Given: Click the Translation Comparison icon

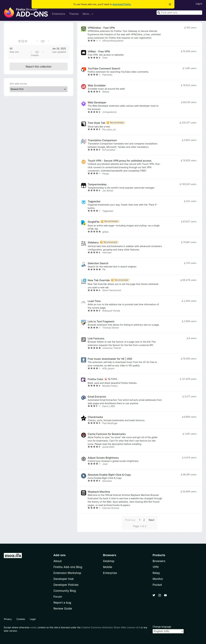Looking at the screenshot, I should coord(84,142).
